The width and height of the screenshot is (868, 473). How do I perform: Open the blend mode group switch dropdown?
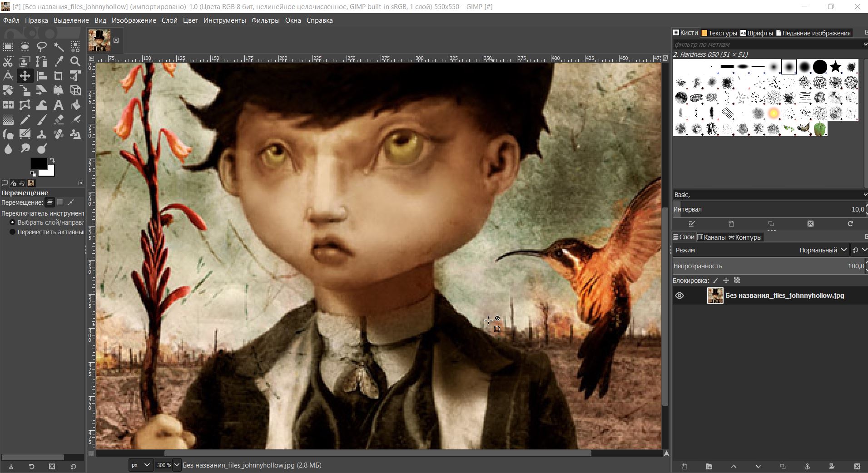[x=859, y=250]
